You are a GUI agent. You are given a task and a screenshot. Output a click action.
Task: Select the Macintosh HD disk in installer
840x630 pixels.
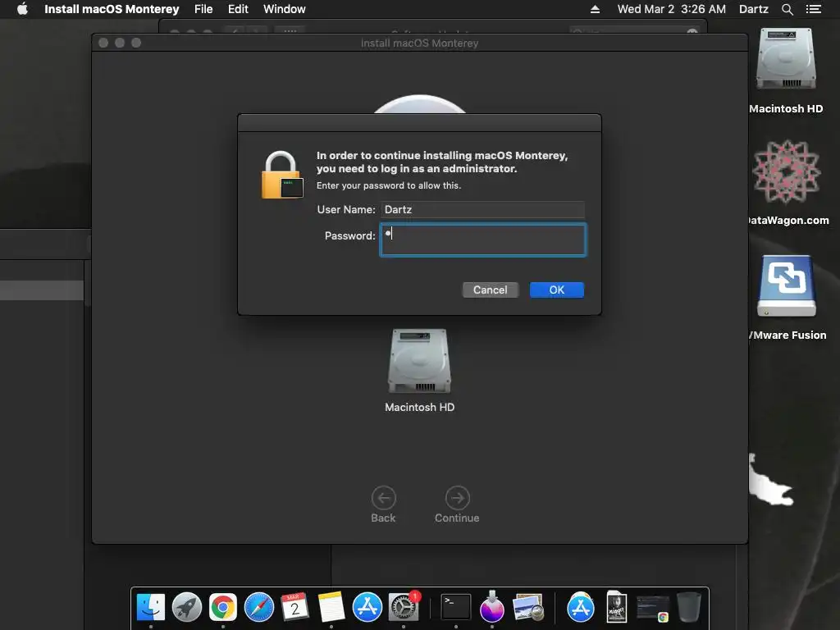(x=419, y=360)
